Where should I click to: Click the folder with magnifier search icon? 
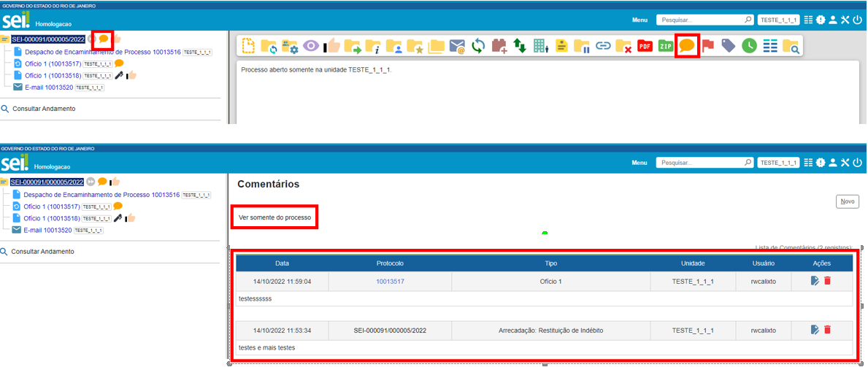point(791,46)
